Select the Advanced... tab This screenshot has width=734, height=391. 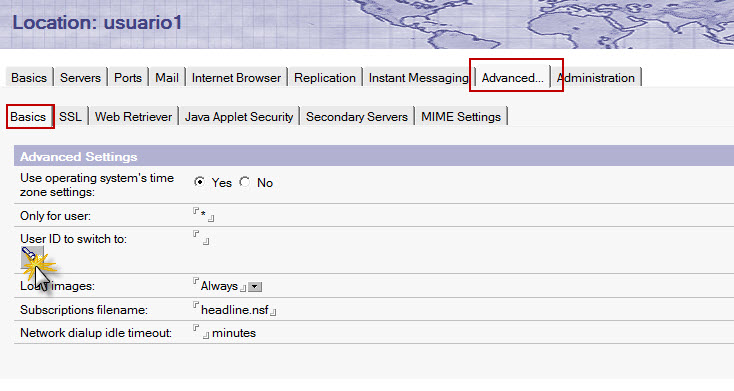[513, 78]
